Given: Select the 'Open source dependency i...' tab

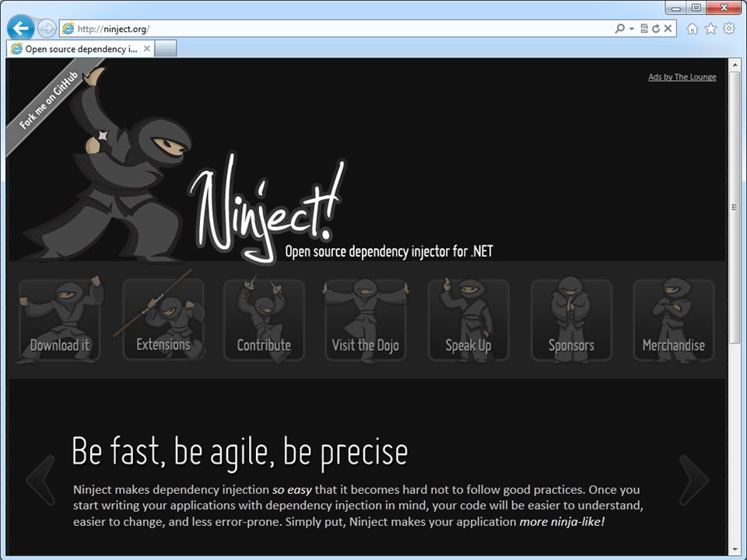Looking at the screenshot, I should (80, 48).
